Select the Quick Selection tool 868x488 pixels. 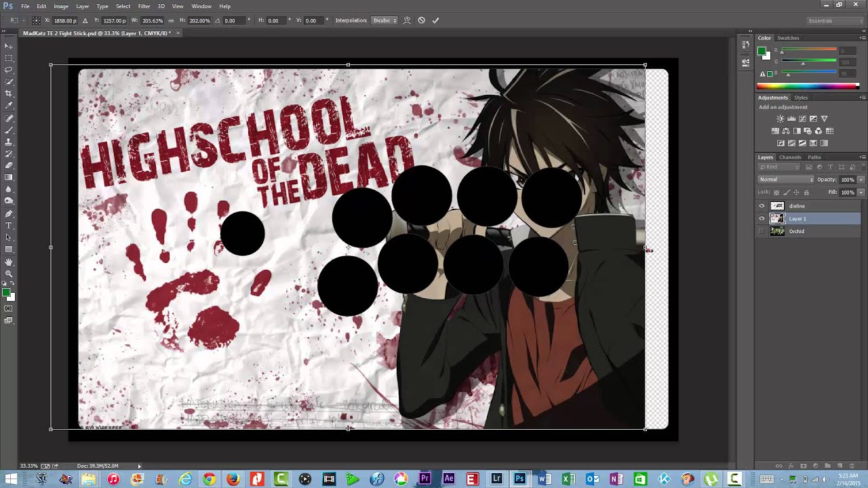click(9, 82)
